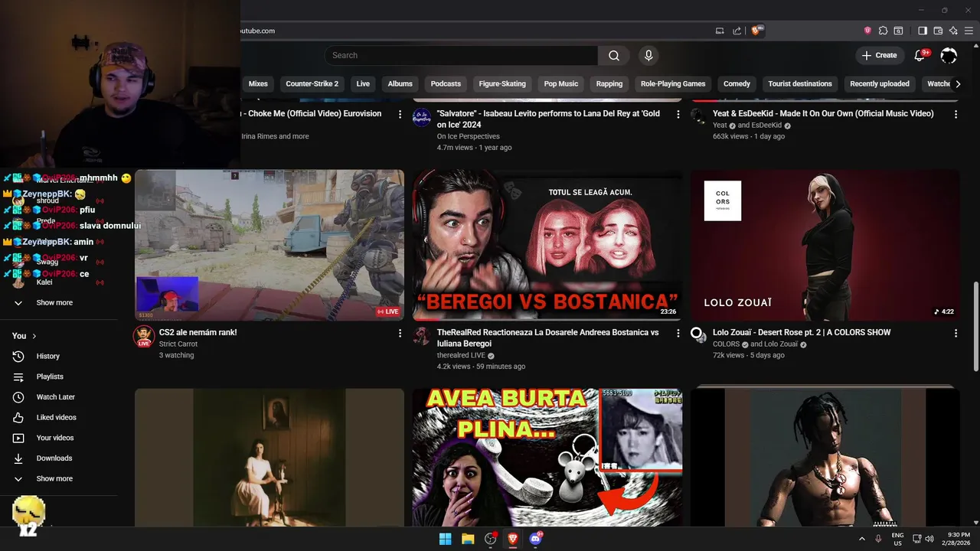The image size is (980, 551).
Task: Open Lolo Zouaï Desert Rose title link
Action: click(x=802, y=332)
